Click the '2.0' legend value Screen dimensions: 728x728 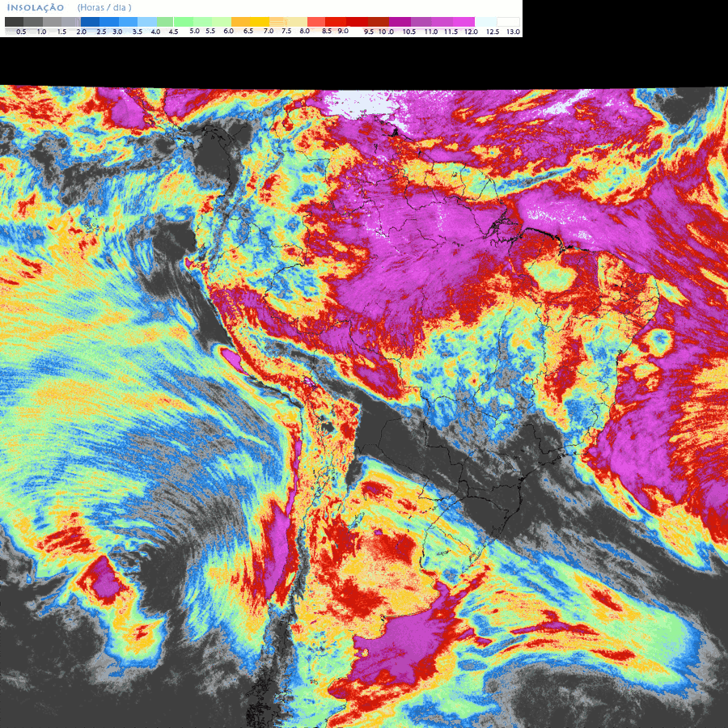click(81, 32)
